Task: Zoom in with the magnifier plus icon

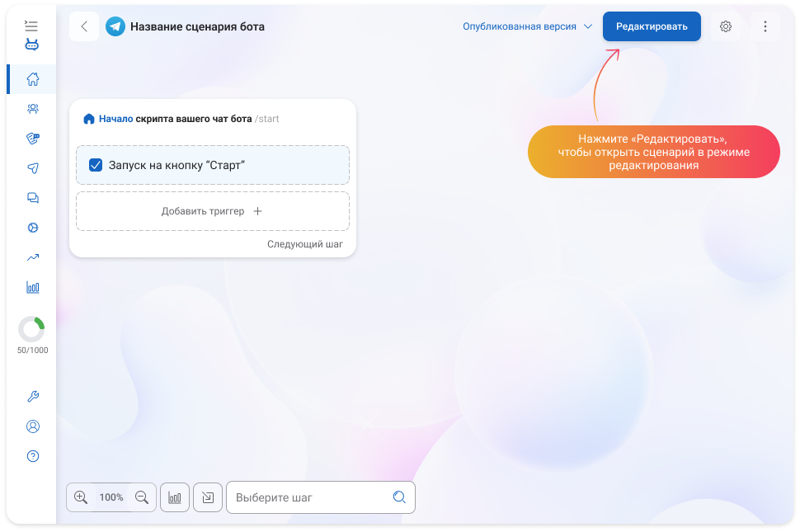Action: click(81, 497)
